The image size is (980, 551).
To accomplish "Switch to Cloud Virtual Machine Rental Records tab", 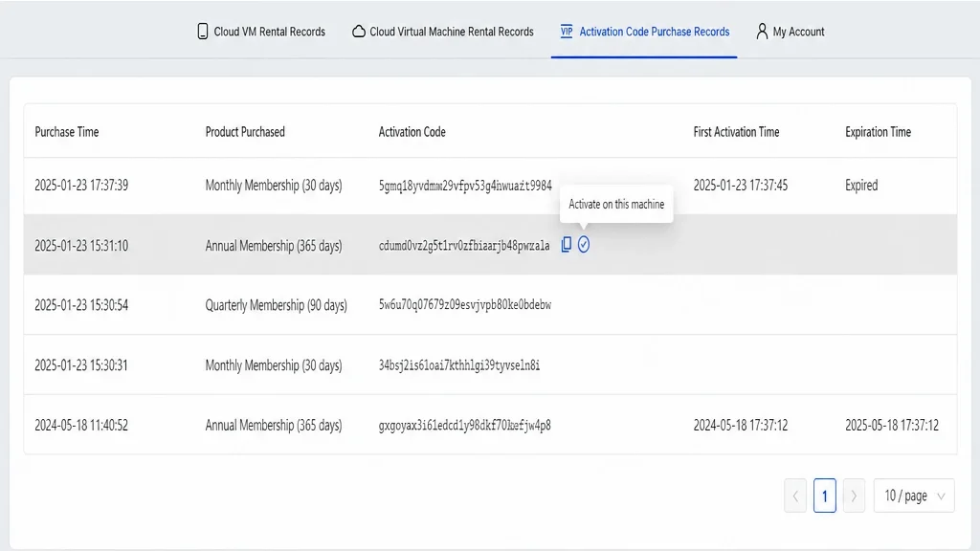I will (442, 32).
